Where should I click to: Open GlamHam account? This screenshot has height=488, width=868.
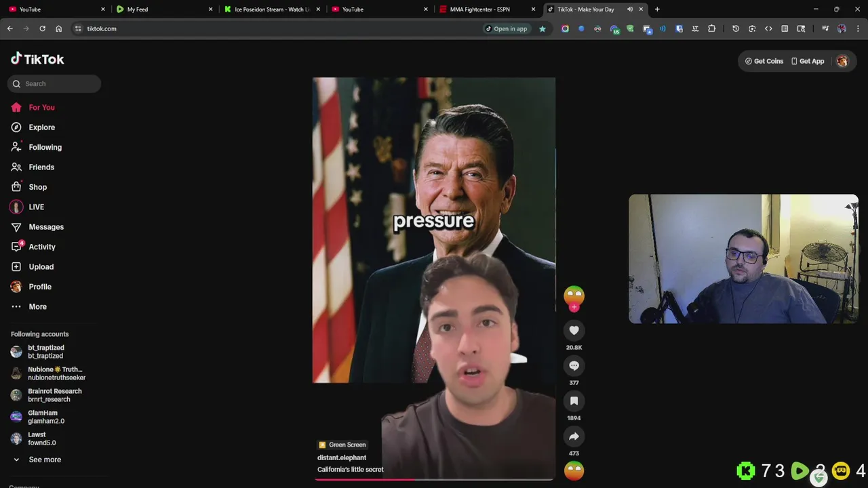37,417
